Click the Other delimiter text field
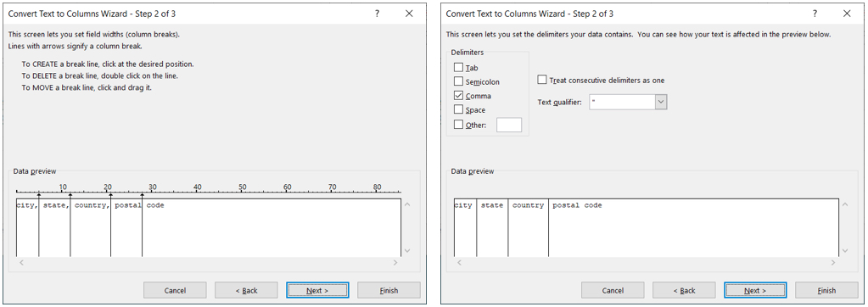This screenshot has width=868, height=307. pyautogui.click(x=509, y=125)
